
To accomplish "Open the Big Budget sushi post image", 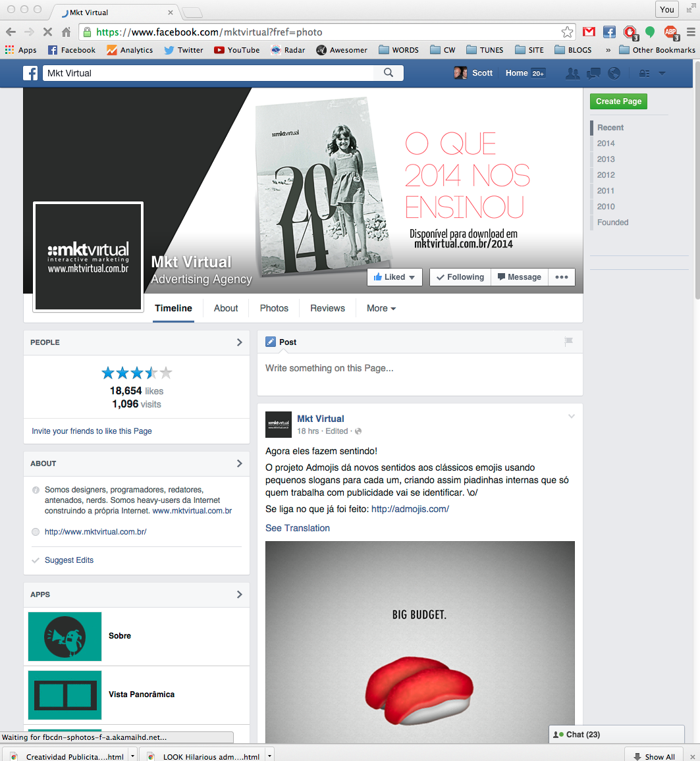I will 420,642.
